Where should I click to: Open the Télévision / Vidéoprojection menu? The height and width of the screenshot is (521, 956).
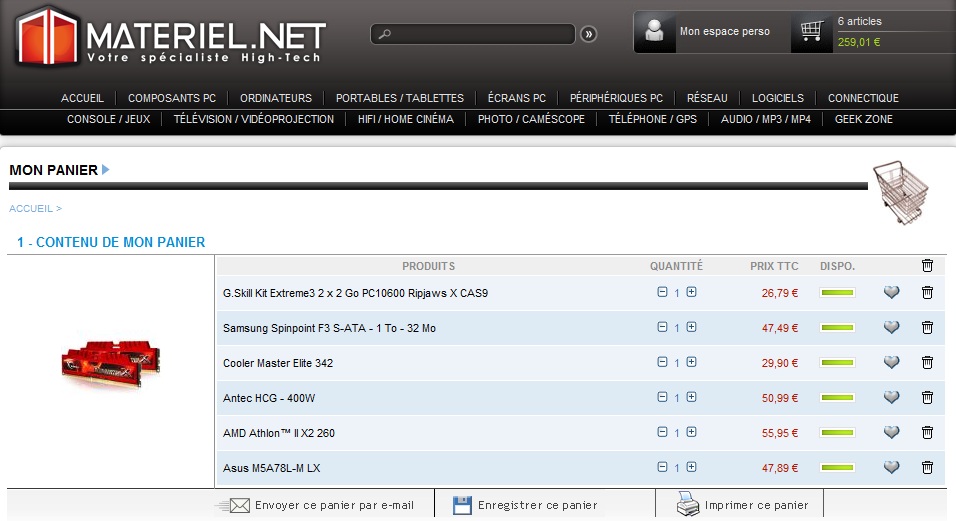click(x=254, y=119)
